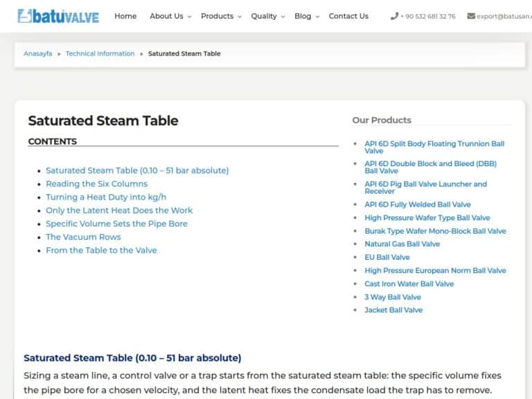Open API 6D Split Body Floating Trunnion Ball Valve
The height and width of the screenshot is (399, 532).
(x=434, y=148)
